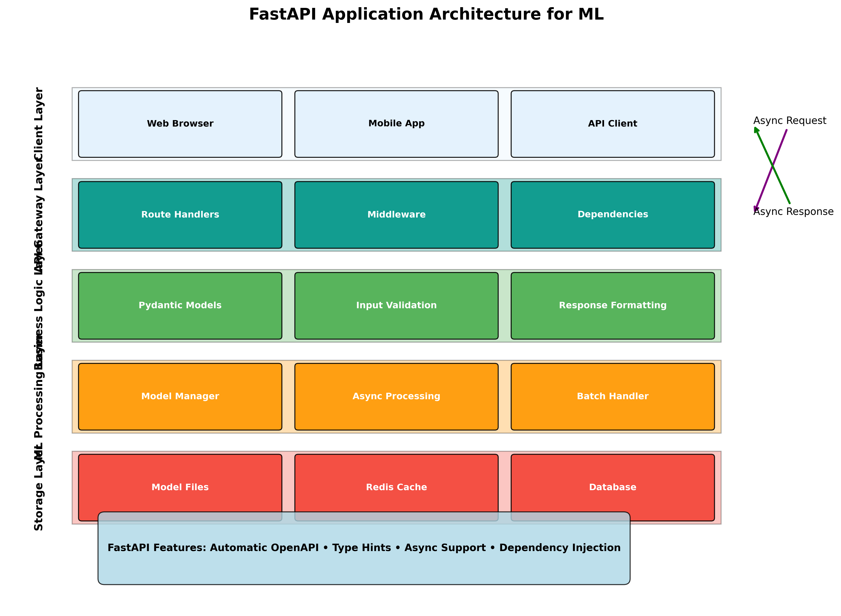Select the Dependencies block
Screen dimensions: 841x616
612,215
